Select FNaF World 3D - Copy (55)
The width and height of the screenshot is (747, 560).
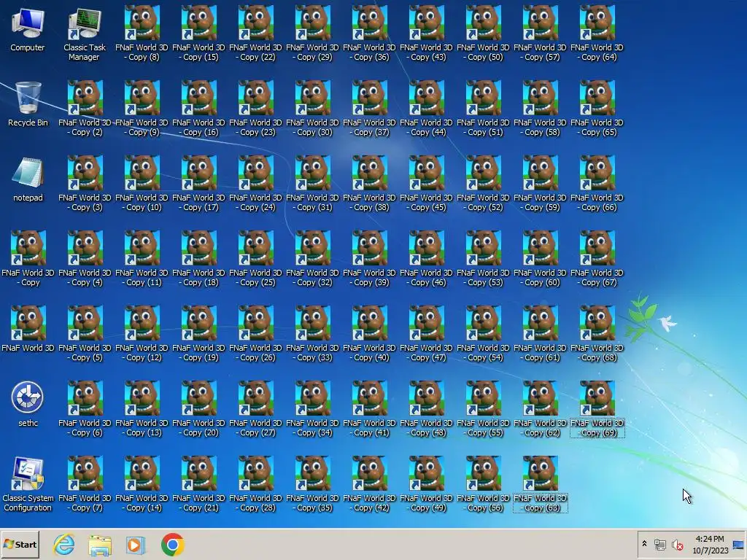click(483, 408)
